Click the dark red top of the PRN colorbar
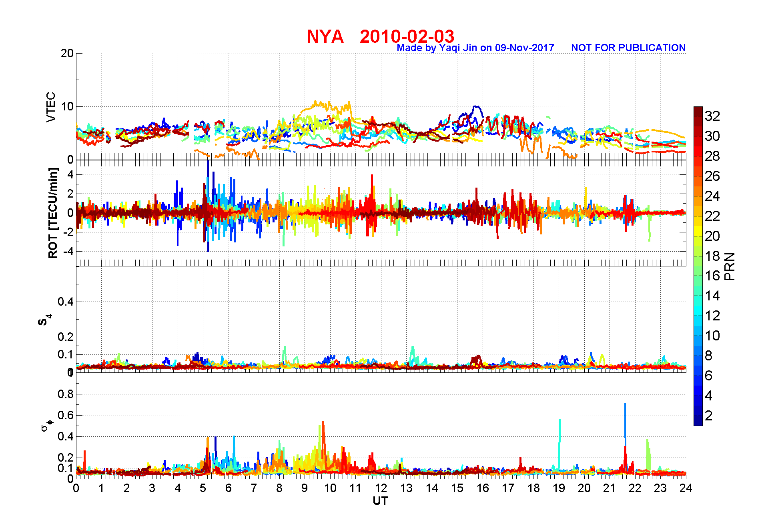Screen dimensions: 762x532 pyautogui.click(x=698, y=111)
